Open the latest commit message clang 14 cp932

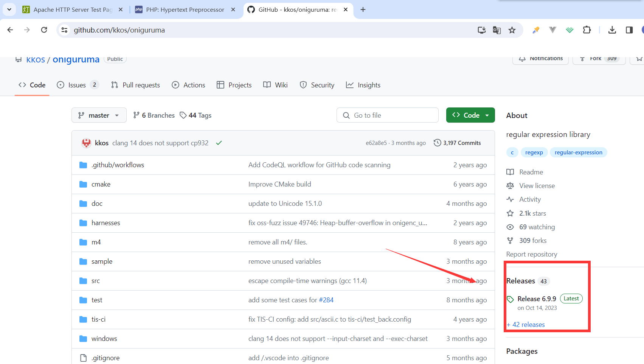coord(160,143)
